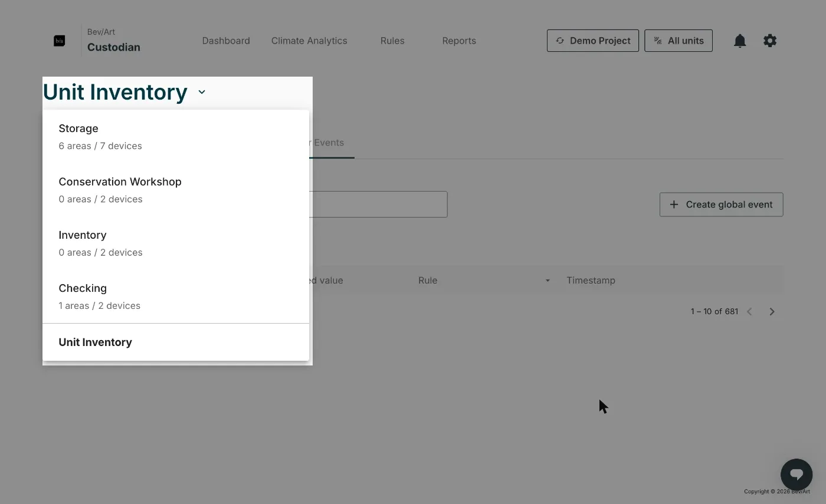The width and height of the screenshot is (826, 504).
Task: Switch project via Demo Project button
Action: (x=593, y=41)
